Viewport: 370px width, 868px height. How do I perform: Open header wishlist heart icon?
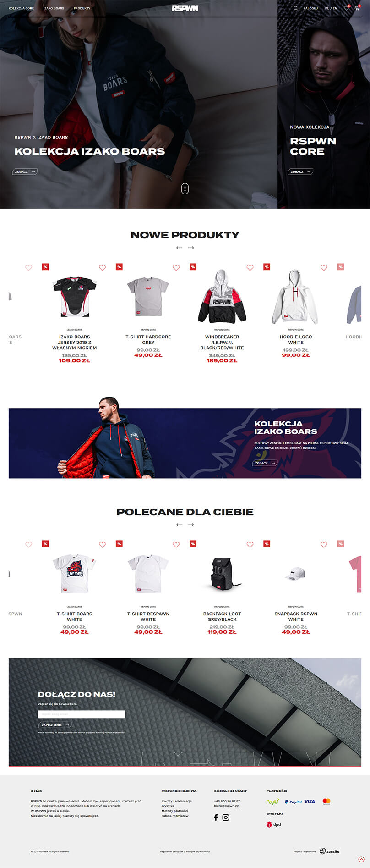[x=347, y=8]
